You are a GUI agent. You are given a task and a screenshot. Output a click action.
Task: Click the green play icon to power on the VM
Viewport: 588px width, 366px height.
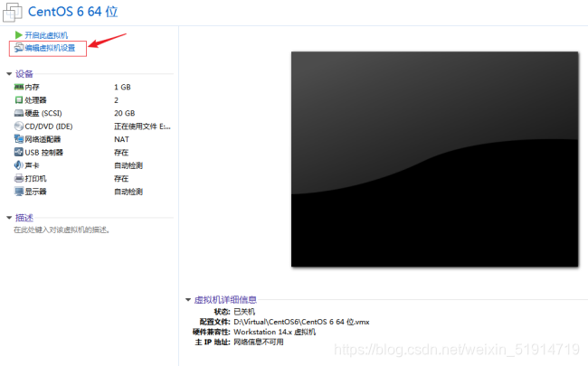(x=18, y=35)
